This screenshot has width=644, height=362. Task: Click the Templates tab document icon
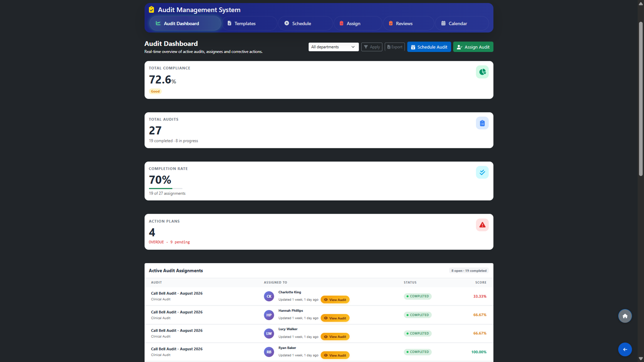pos(229,23)
